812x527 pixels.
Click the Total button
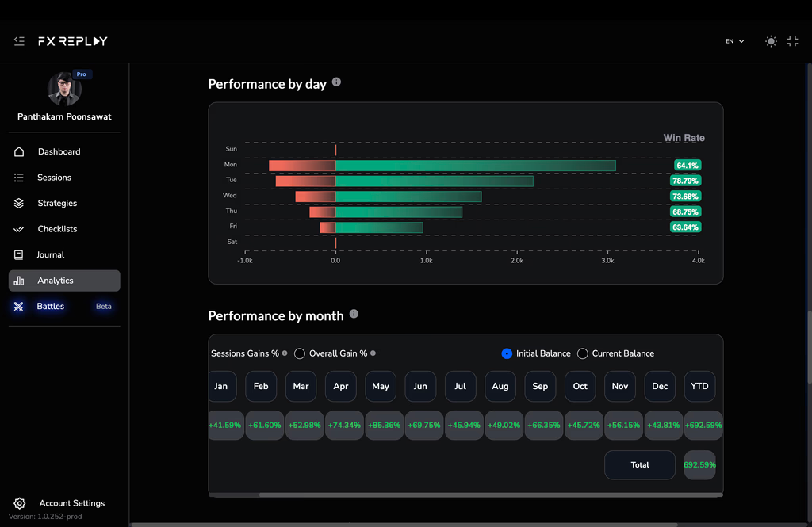click(x=640, y=465)
